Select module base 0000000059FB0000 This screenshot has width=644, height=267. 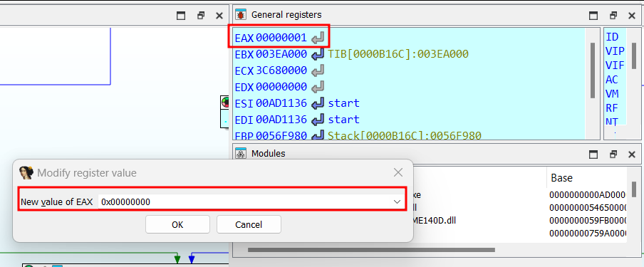[587, 221]
